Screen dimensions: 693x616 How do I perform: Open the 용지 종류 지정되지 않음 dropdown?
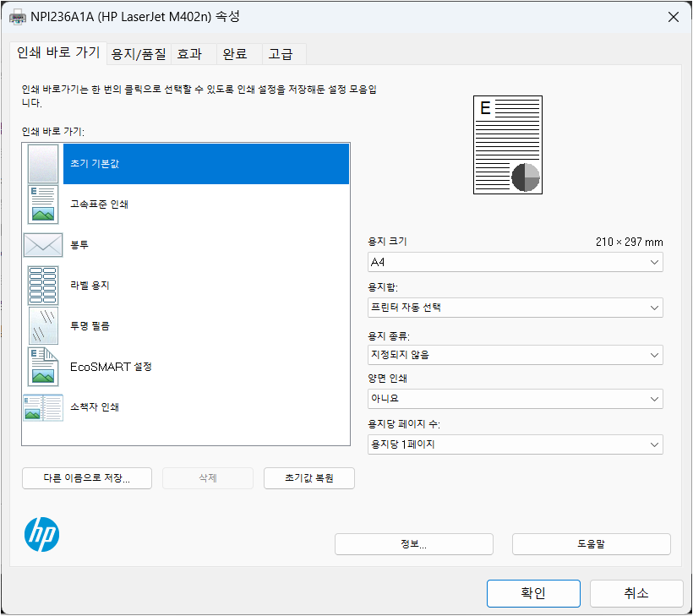pyautogui.click(x=515, y=355)
